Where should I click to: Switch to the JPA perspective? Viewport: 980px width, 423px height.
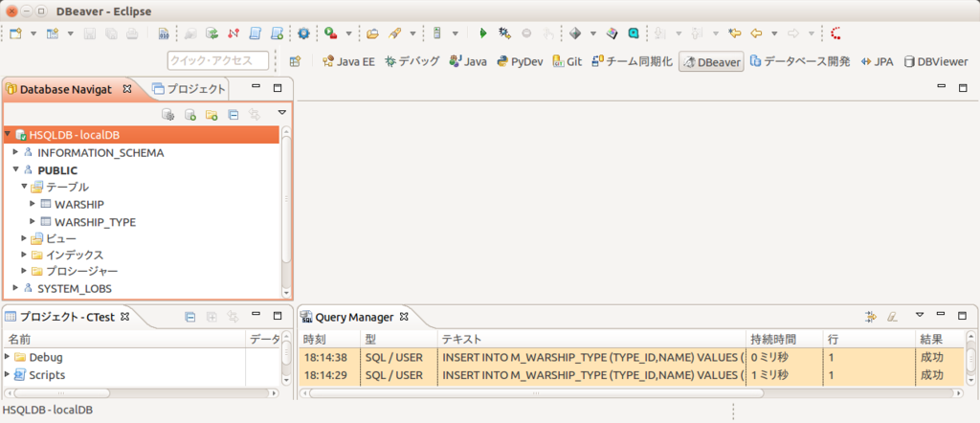point(877,61)
